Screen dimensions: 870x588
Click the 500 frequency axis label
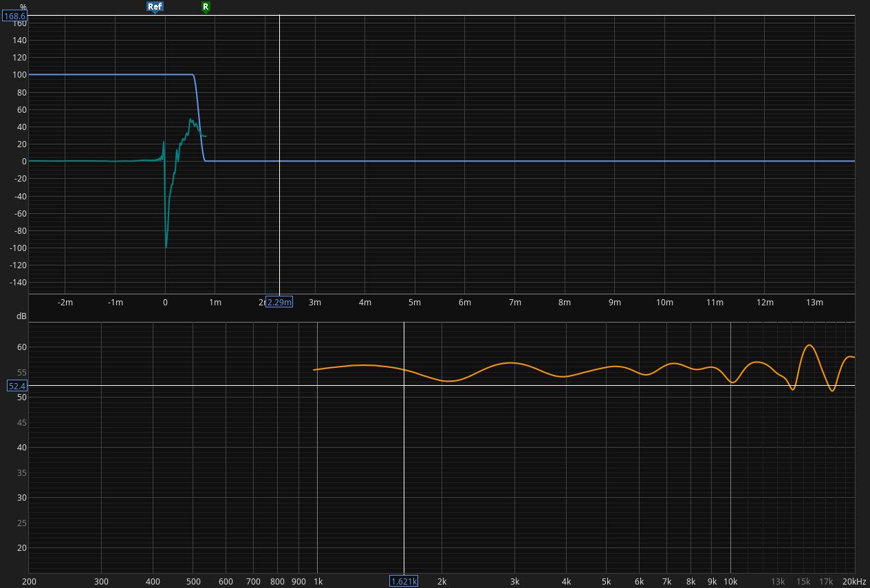click(x=193, y=582)
